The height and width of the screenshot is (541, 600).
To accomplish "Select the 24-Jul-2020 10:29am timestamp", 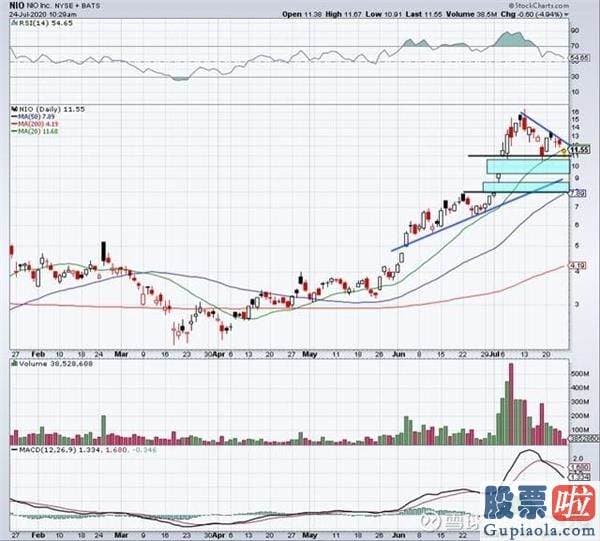I will coord(43,15).
